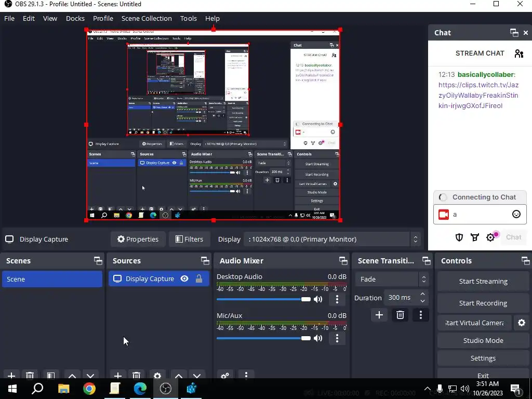Open the emote picker smiley icon
Screen dimensions: 532x399
pyautogui.click(x=516, y=214)
